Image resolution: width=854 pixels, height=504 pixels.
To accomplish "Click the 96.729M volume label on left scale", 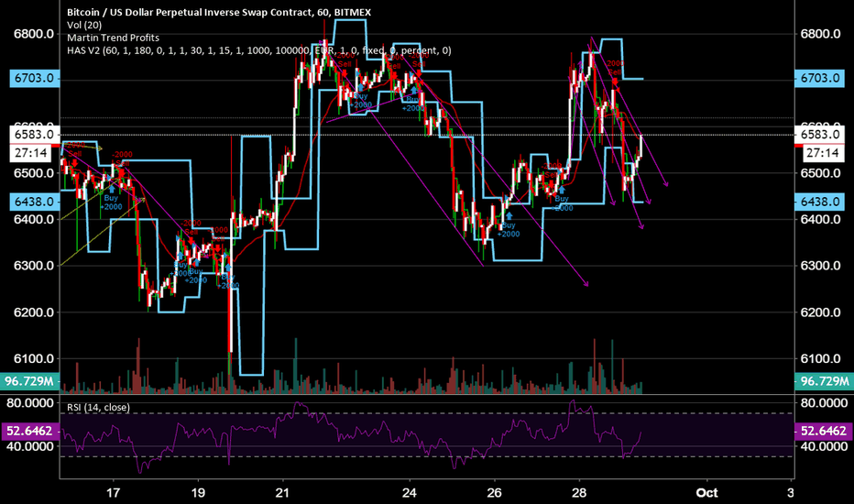I will click(30, 381).
